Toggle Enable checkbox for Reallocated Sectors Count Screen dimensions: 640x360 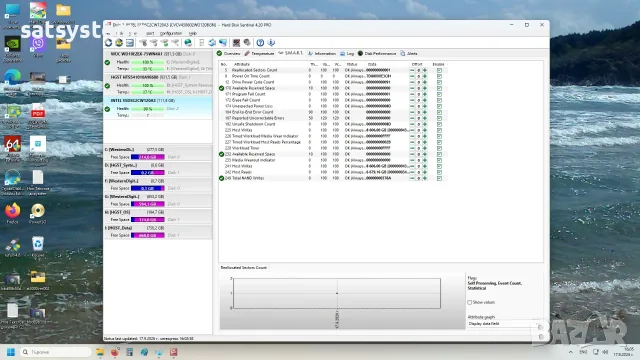[439, 70]
